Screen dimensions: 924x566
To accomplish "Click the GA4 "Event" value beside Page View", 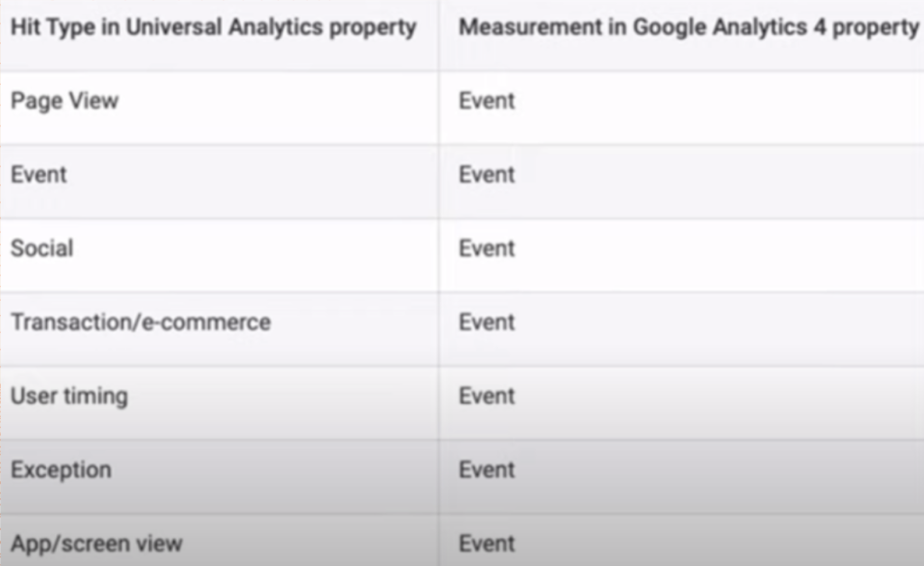I will (486, 101).
